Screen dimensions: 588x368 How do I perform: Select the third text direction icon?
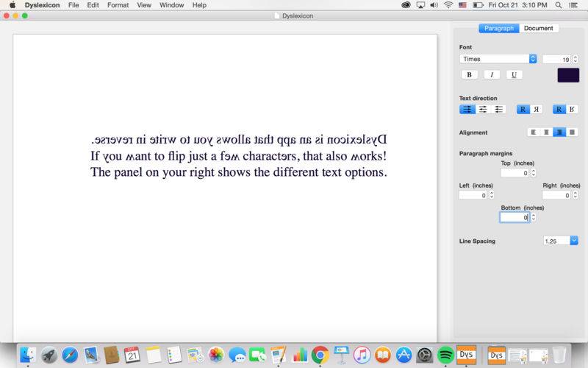(499, 109)
